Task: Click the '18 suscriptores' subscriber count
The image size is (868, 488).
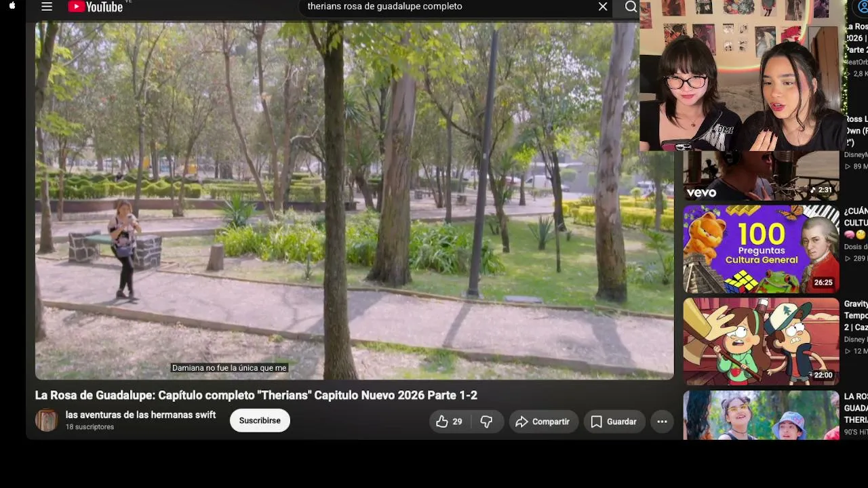Action: point(90,427)
